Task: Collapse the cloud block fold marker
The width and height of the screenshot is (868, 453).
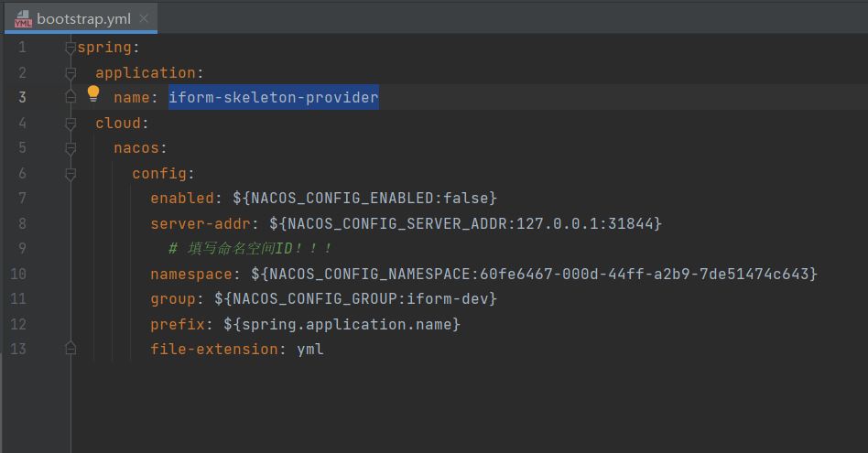Action: pos(71,124)
